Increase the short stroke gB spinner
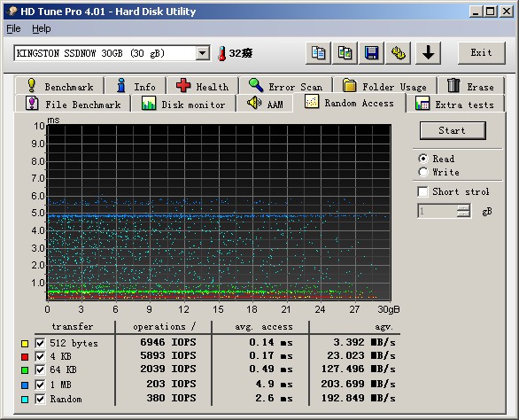This screenshot has height=420, width=519. pos(463,207)
